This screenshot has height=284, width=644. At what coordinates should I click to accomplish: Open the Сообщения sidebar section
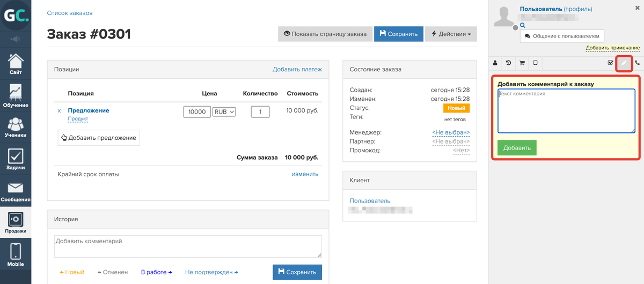[x=16, y=191]
